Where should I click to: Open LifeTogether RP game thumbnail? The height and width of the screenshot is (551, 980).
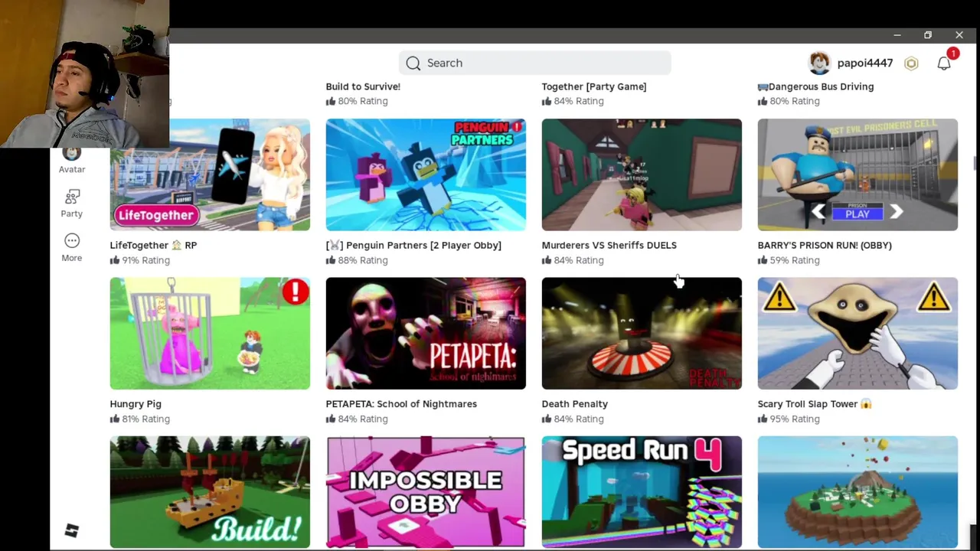210,174
